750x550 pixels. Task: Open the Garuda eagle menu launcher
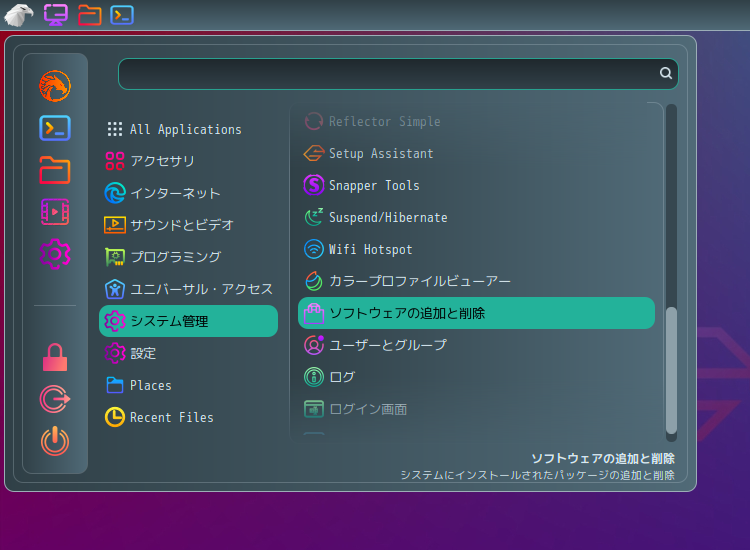(19, 14)
